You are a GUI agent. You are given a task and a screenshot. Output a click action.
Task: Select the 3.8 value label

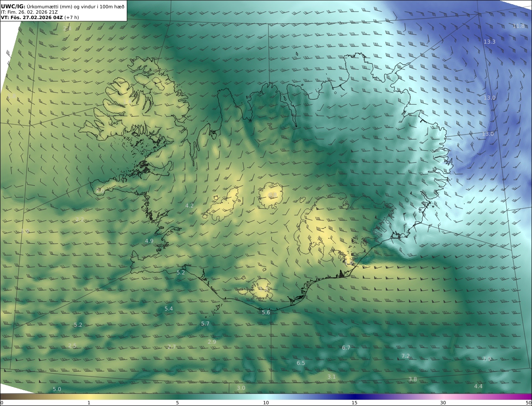(413, 380)
